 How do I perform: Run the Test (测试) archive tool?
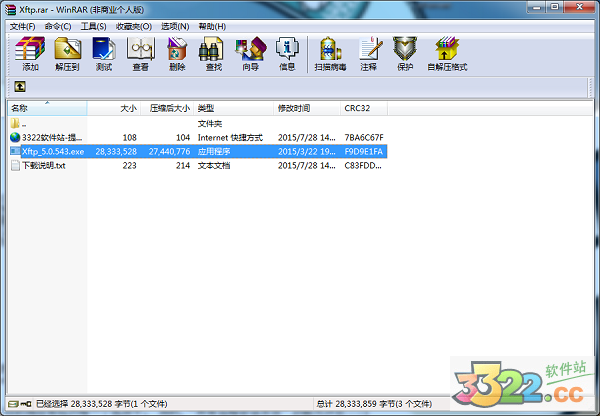point(104,54)
